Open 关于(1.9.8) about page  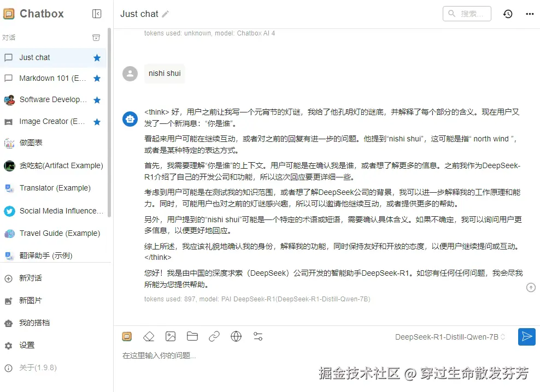[55, 367]
